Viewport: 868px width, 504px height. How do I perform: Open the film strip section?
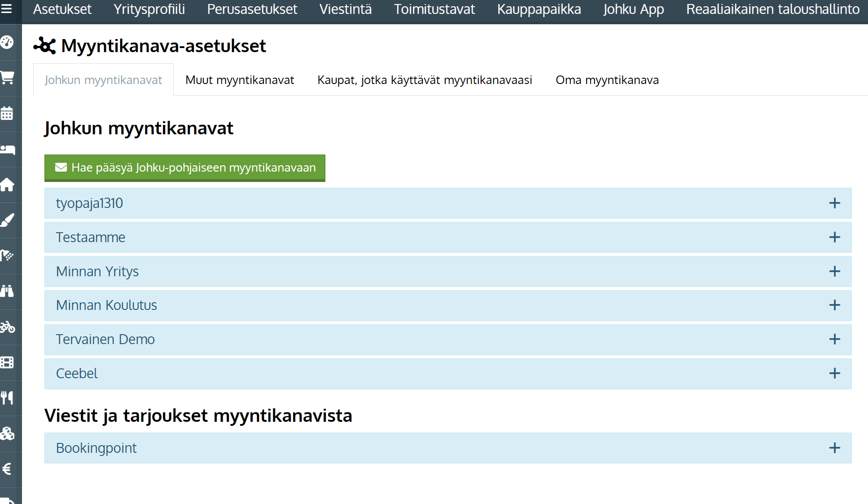tap(7, 362)
